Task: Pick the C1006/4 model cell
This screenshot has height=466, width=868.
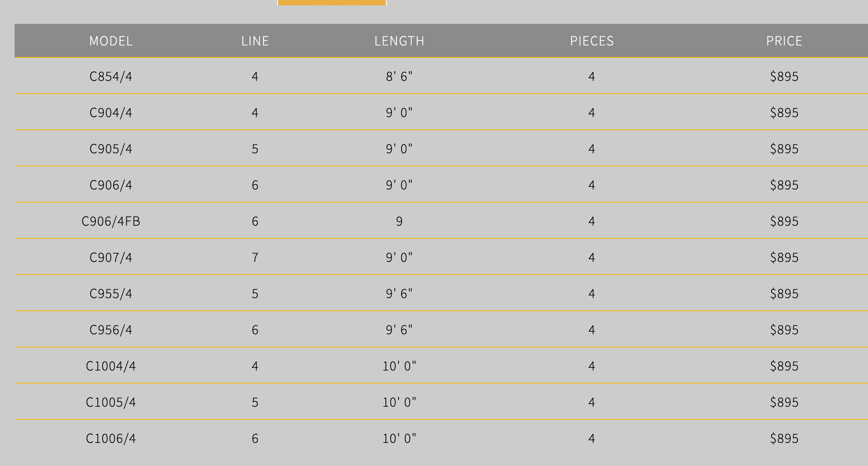Action: pyautogui.click(x=111, y=438)
